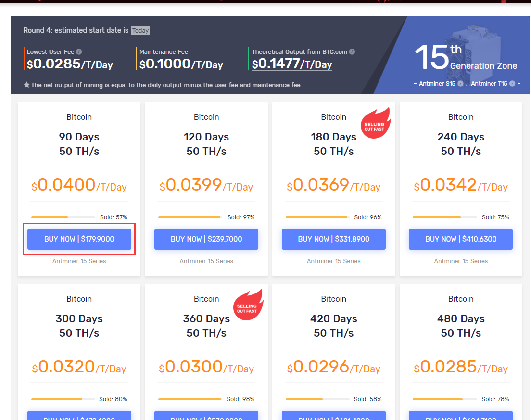Click the 480 Days 50 TH/s title
531x420 pixels.
pyautogui.click(x=461, y=326)
